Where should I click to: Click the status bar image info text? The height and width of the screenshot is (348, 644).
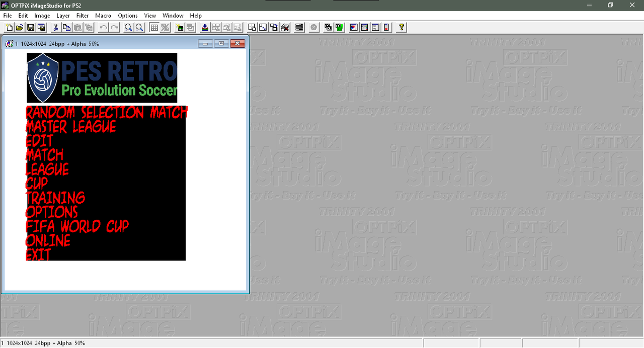[44, 343]
